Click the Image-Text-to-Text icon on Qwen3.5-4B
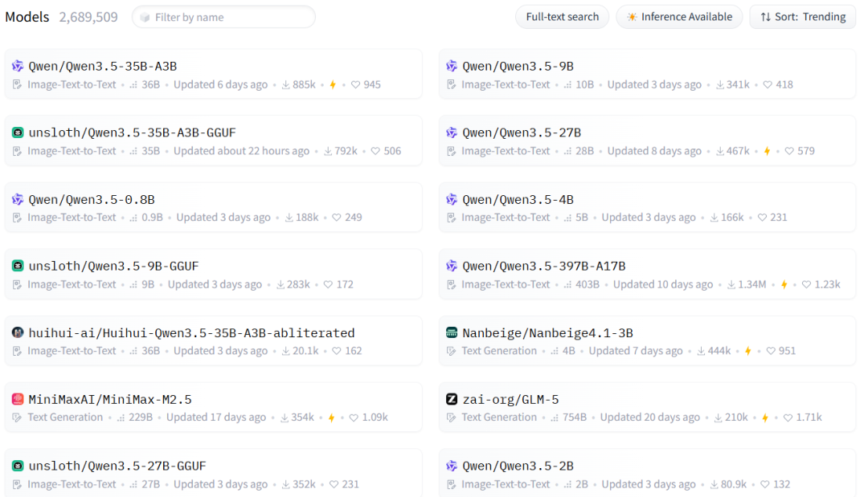Image resolution: width=868 pixels, height=497 pixels. tap(452, 218)
